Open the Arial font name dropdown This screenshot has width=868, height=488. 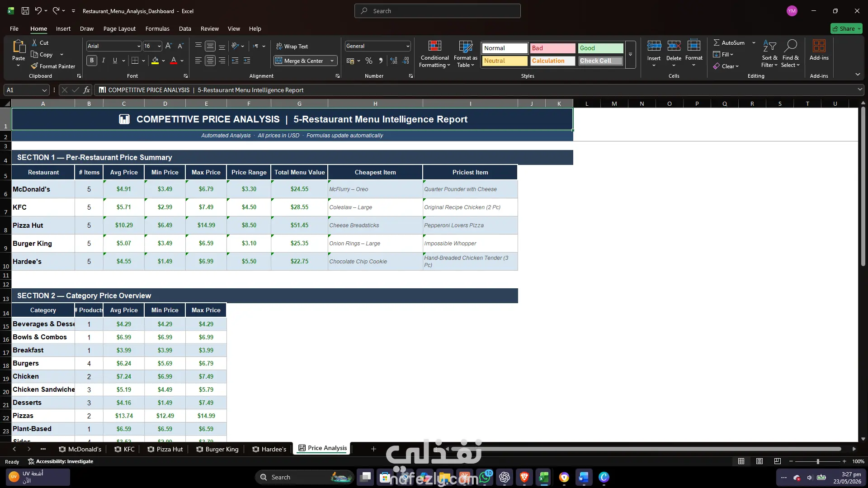point(139,46)
